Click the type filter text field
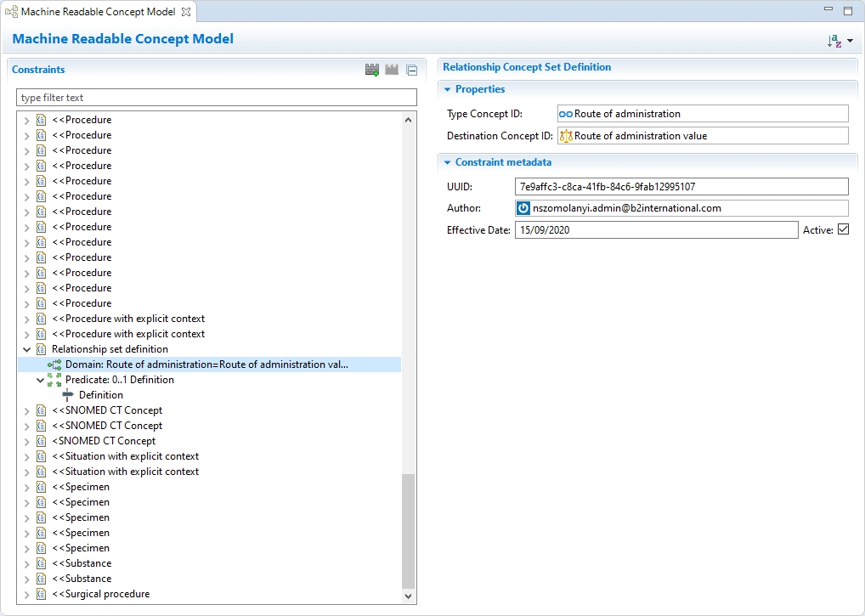865x616 pixels. [217, 98]
